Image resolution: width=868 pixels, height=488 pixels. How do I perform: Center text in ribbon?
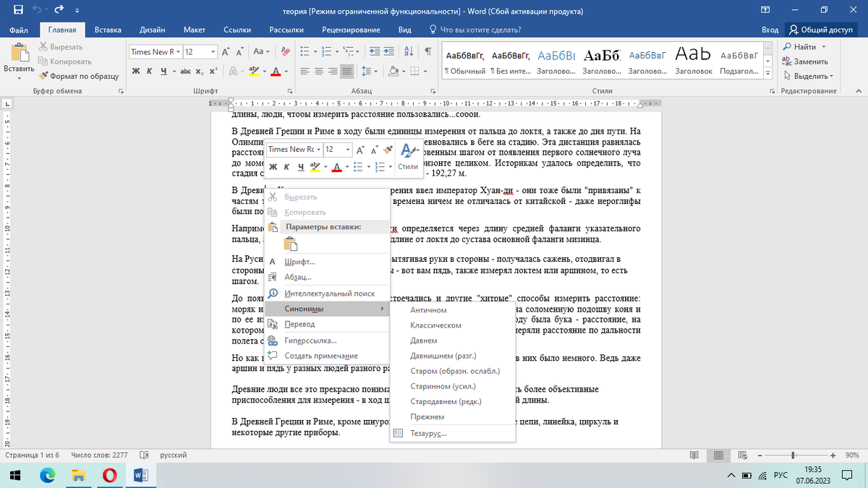click(319, 71)
